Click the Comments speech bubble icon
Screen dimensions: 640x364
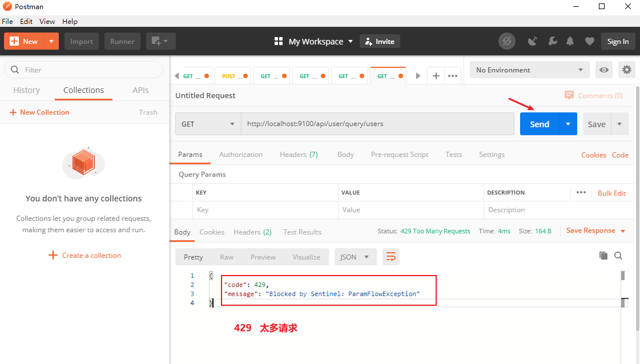569,95
